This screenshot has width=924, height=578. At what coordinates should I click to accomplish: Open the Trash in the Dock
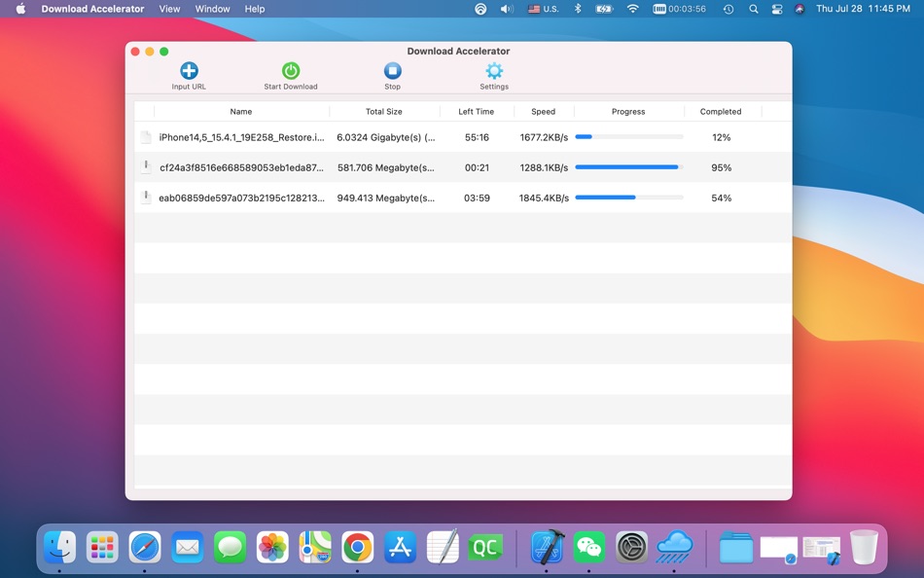pyautogui.click(x=864, y=547)
